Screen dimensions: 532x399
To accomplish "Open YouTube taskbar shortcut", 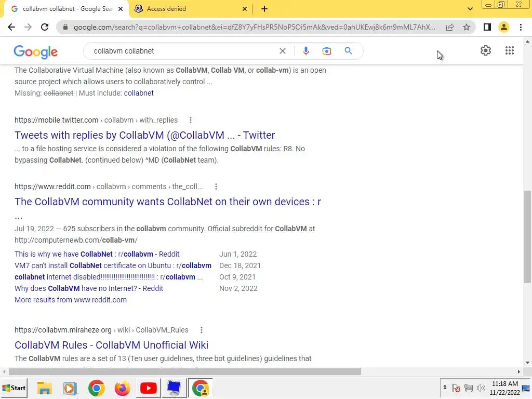I will (148, 388).
